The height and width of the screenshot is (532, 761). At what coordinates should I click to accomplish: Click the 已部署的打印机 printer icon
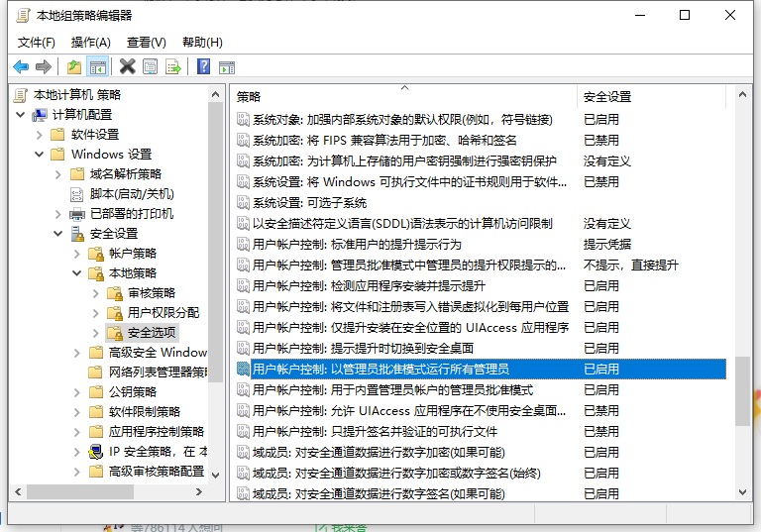click(77, 214)
